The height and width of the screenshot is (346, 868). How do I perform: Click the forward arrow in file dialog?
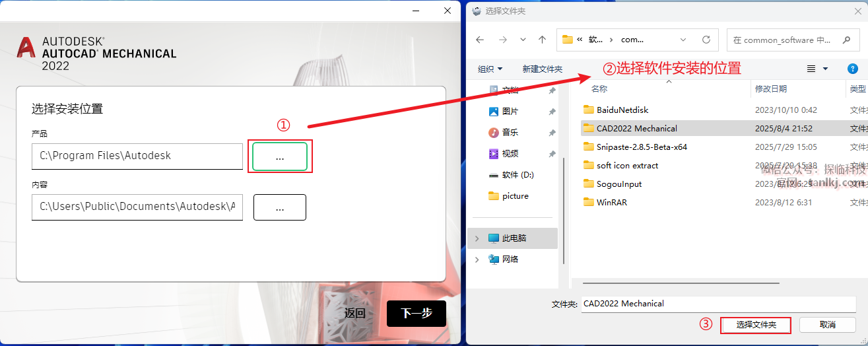point(503,40)
